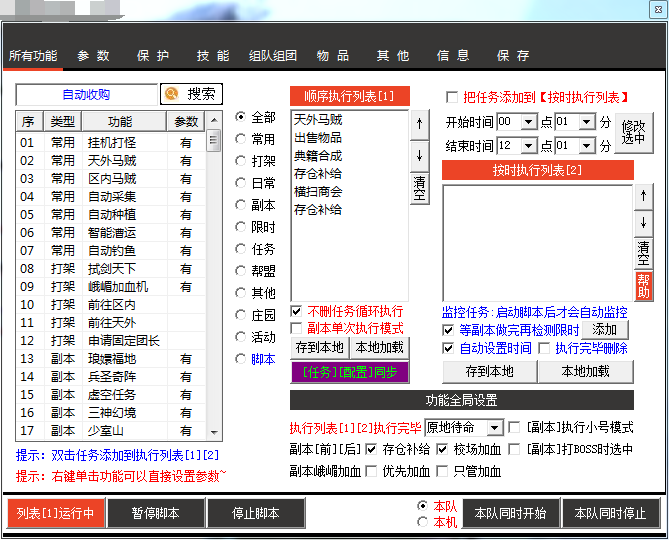The width and height of the screenshot is (669, 540).
Task: Click 存到本地 under the timed list
Action: click(x=490, y=372)
